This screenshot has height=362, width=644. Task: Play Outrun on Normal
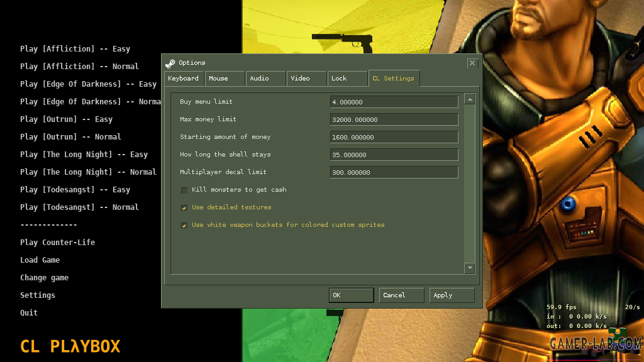pos(70,137)
